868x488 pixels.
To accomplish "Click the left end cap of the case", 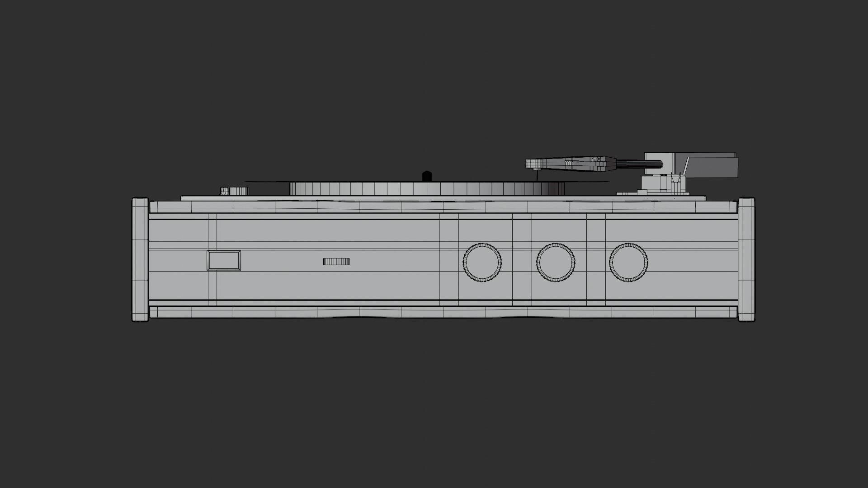I will (140, 260).
